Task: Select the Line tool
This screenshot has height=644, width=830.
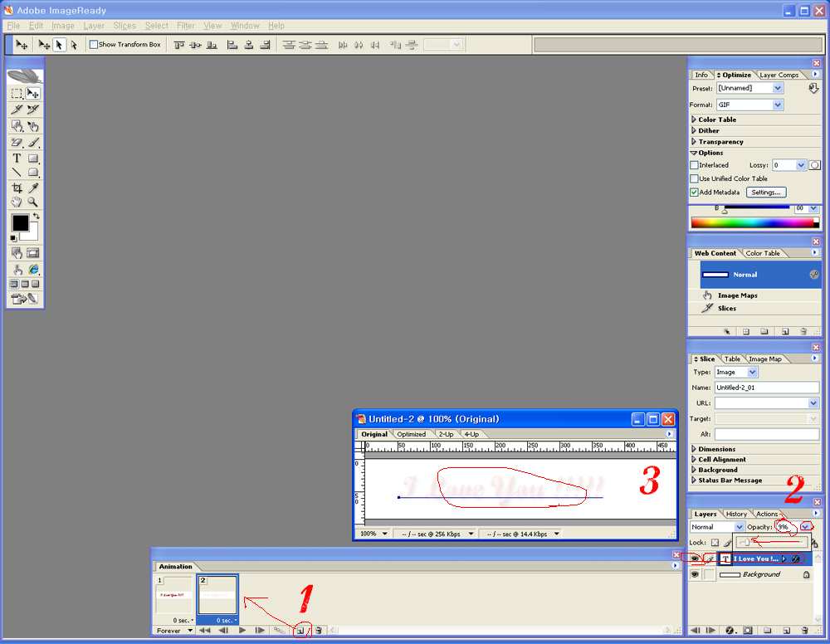Action: [x=17, y=173]
